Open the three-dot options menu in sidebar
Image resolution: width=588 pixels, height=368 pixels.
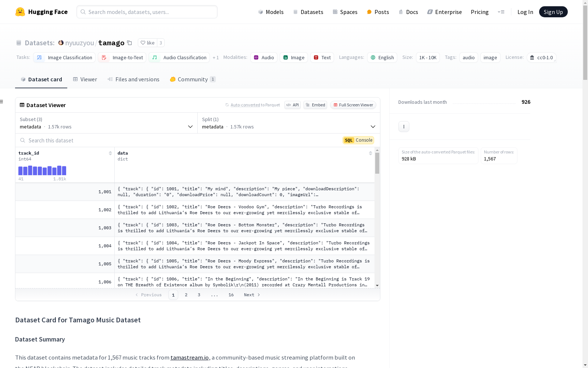pos(404,127)
